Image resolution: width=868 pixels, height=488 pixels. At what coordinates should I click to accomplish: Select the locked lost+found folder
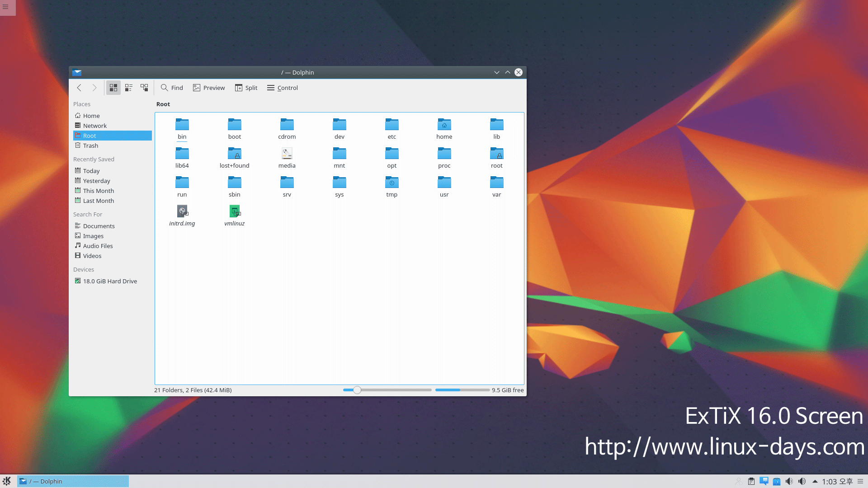235,153
